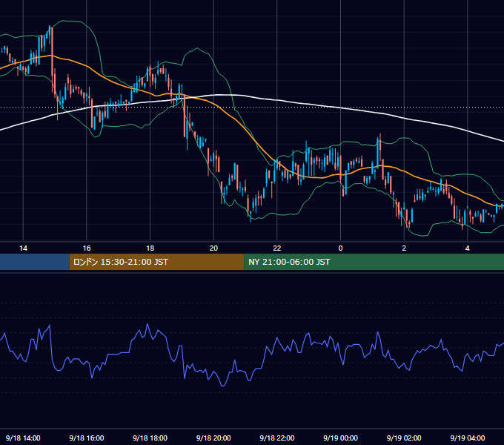This screenshot has height=445, width=504.
Task: Click the 9/18 18:00 time label
Action: click(150, 438)
